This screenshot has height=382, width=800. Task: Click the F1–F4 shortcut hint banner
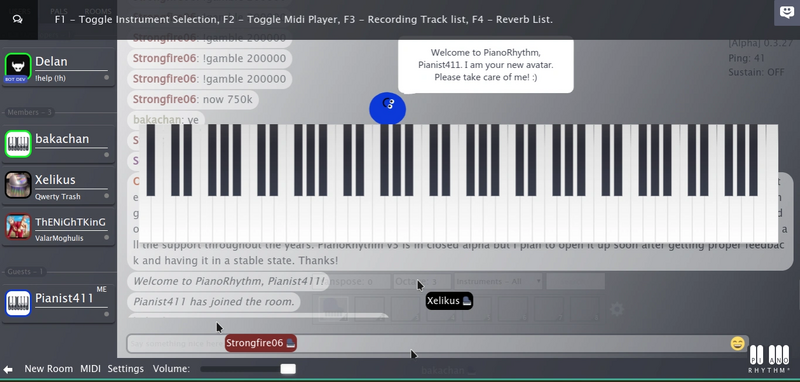pyautogui.click(x=304, y=19)
